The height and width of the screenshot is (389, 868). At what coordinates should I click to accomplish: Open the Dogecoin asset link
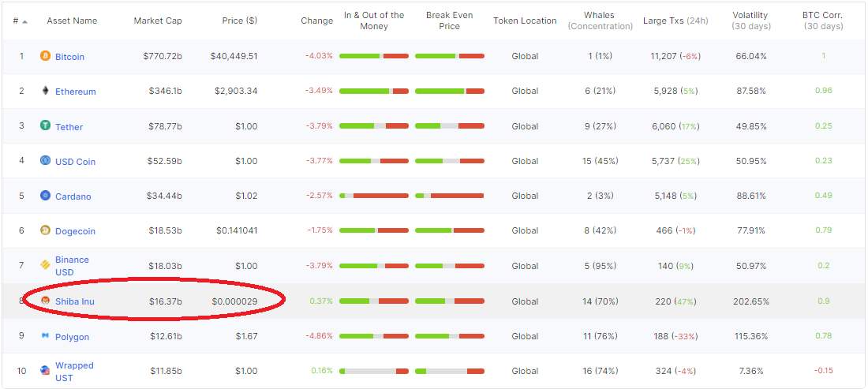click(x=75, y=231)
